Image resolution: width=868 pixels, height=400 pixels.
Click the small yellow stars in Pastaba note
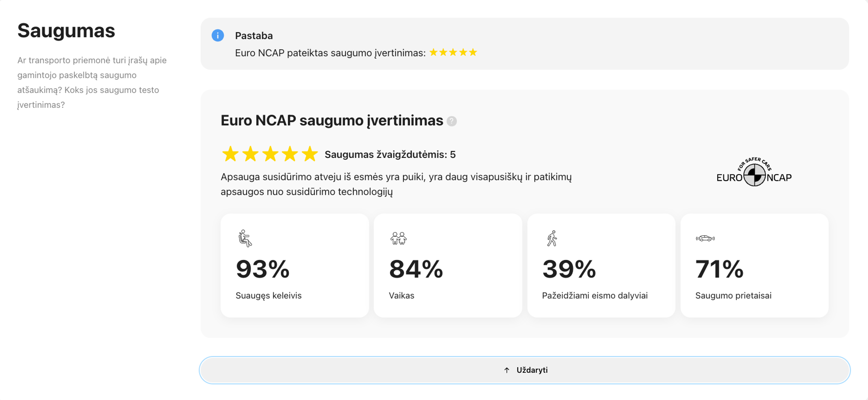(453, 52)
